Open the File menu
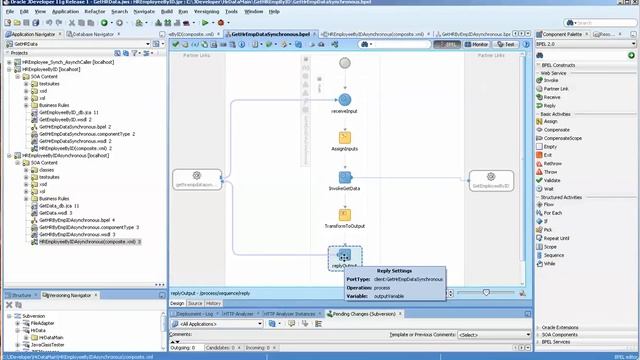640x360 pixels. [10, 11]
